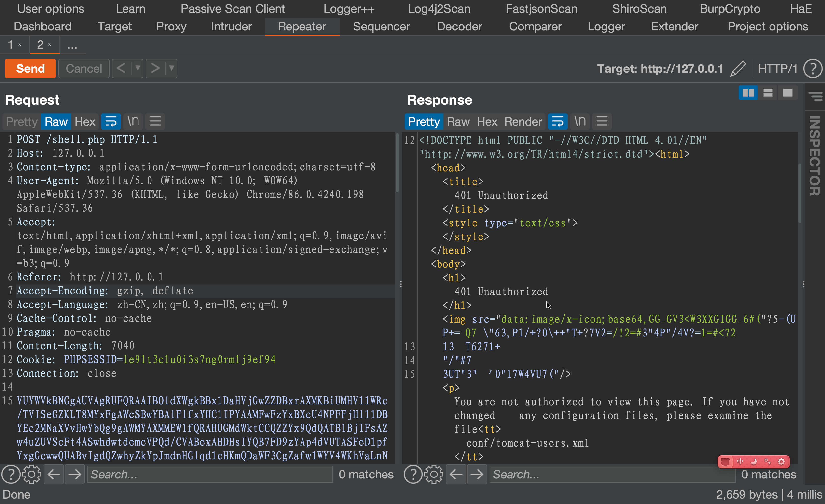The height and width of the screenshot is (504, 825).
Task: Open response search settings gear
Action: [x=433, y=474]
